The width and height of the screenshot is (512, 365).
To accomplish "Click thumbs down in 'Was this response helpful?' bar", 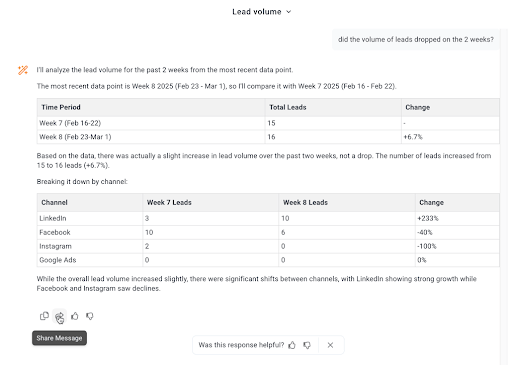I will point(307,345).
